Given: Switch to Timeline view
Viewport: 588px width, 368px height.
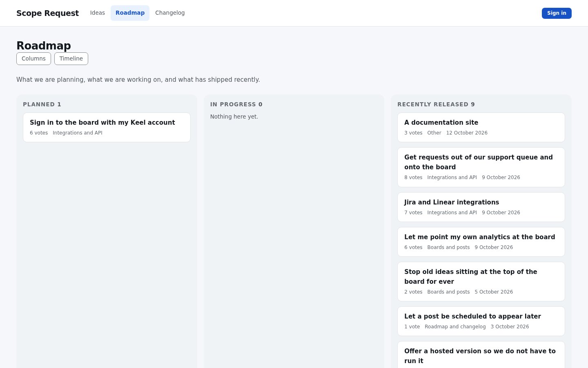Looking at the screenshot, I should (71, 58).
